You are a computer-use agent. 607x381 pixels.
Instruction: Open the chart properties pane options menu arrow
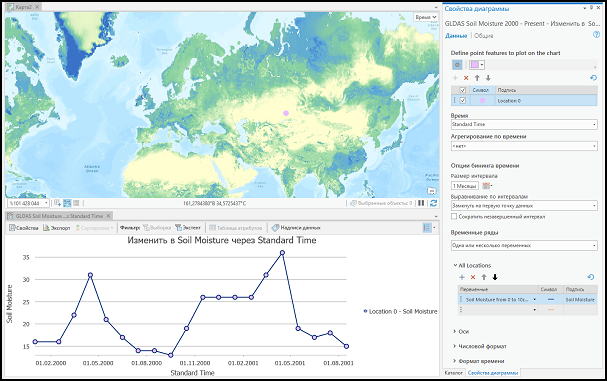point(585,8)
